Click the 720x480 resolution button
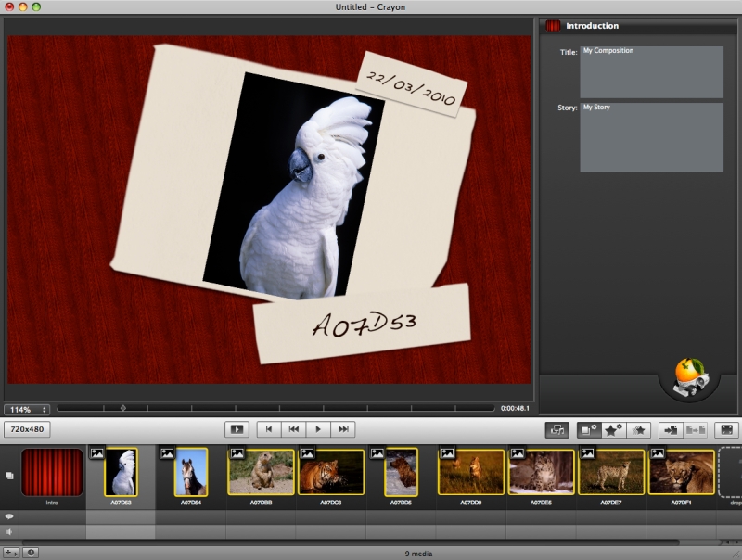The height and width of the screenshot is (560, 742). pyautogui.click(x=27, y=429)
